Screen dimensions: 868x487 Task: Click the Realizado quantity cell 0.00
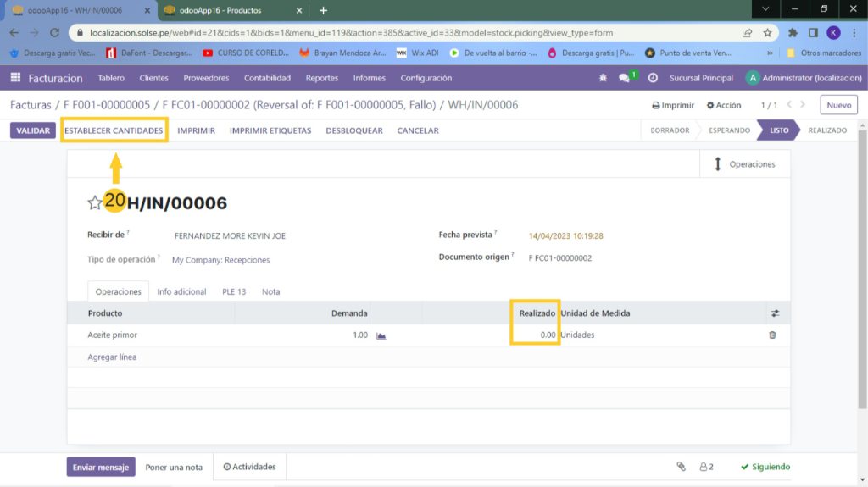pyautogui.click(x=536, y=335)
